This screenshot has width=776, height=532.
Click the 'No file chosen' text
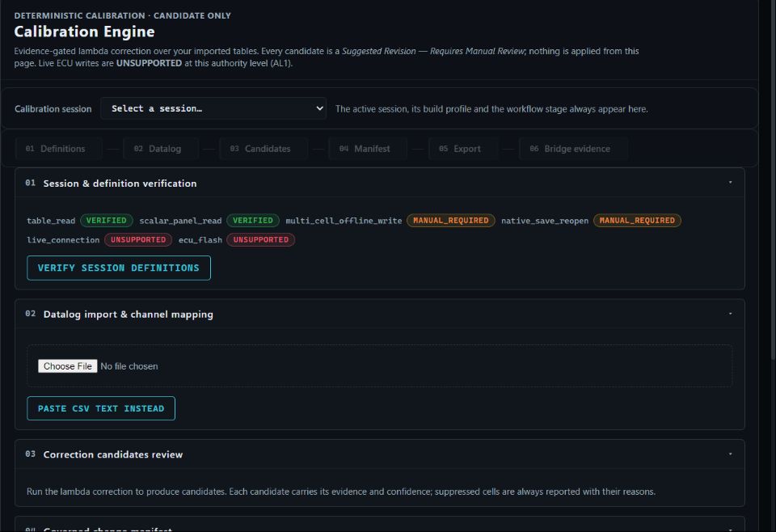(x=129, y=366)
